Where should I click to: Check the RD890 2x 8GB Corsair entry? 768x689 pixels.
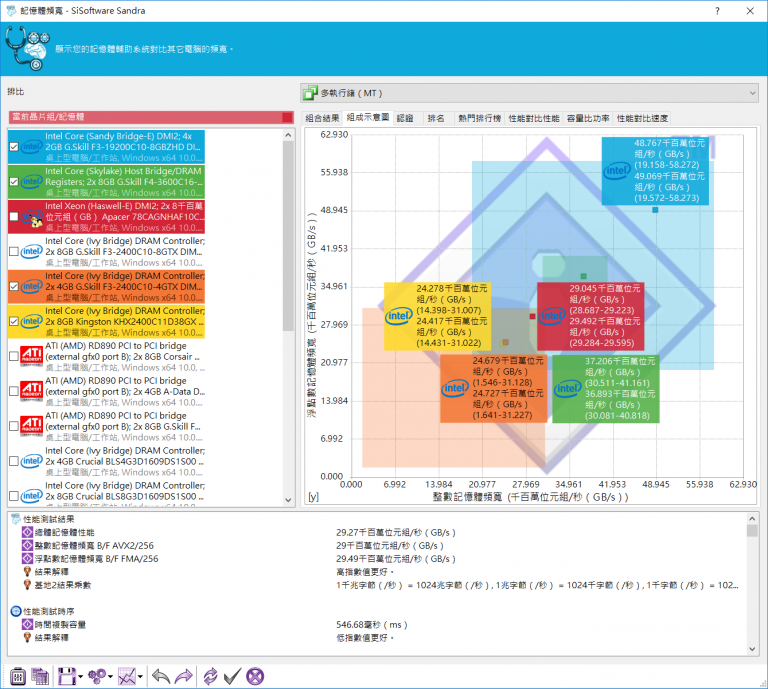(x=14, y=356)
